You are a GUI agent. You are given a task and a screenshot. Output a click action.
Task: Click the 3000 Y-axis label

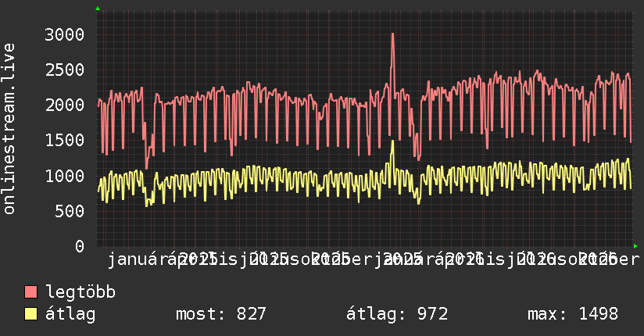pyautogui.click(x=65, y=34)
